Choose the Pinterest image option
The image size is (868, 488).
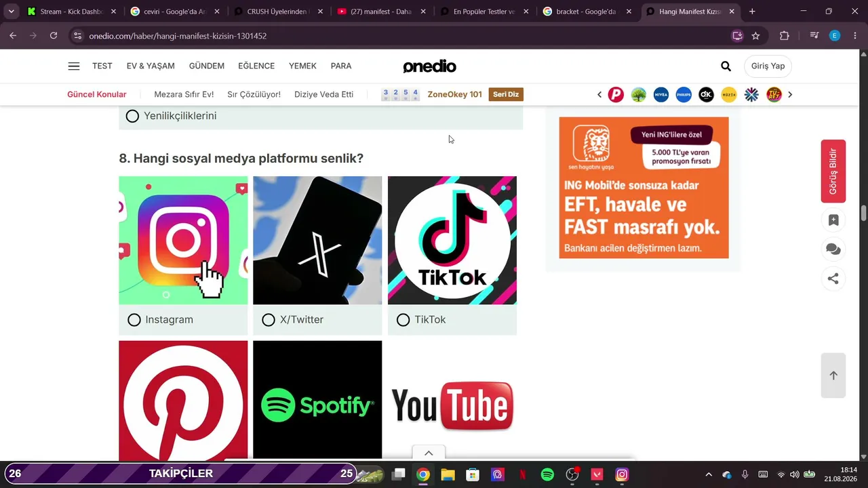[183, 401]
